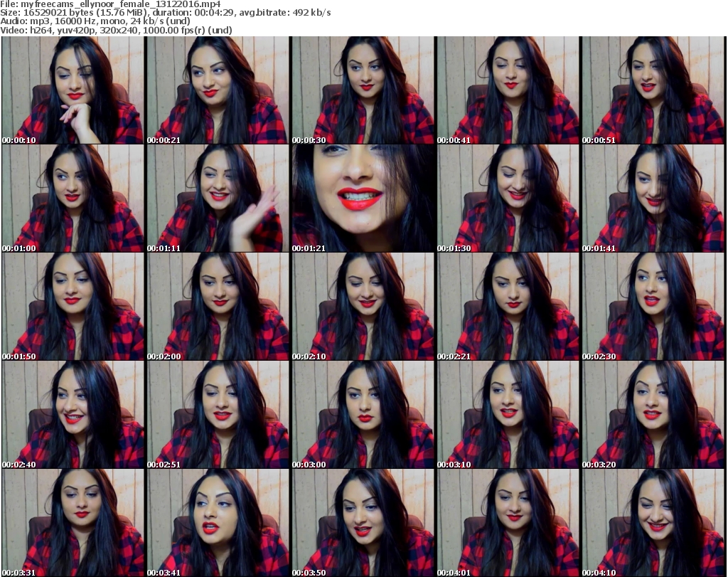Click the Audio mp3 info line

tap(95, 21)
